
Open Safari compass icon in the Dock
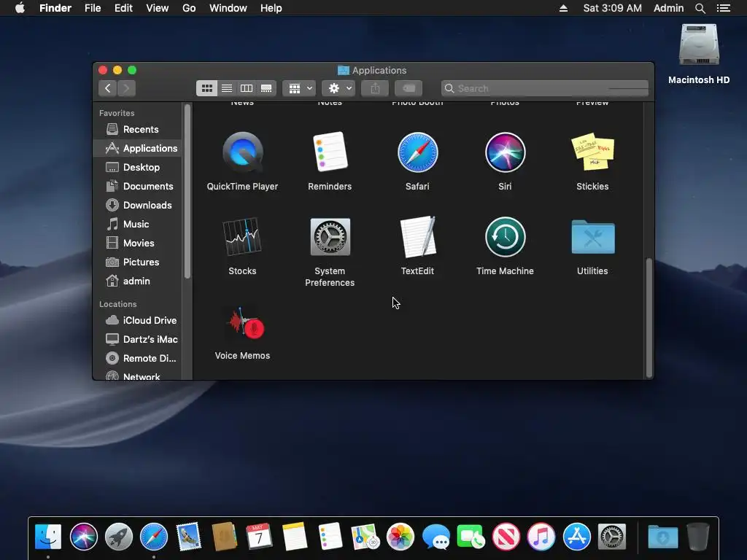coord(154,537)
